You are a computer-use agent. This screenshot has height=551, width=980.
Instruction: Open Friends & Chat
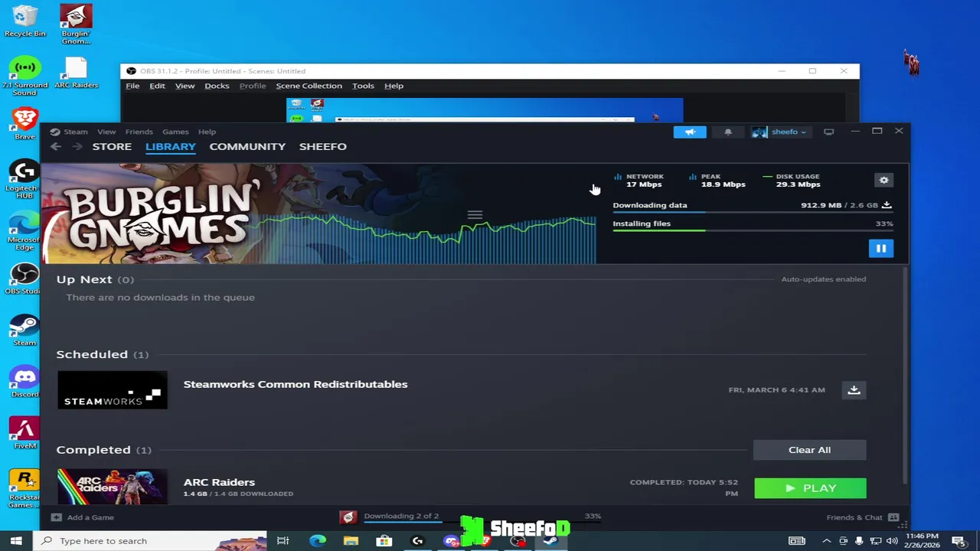pyautogui.click(x=862, y=517)
